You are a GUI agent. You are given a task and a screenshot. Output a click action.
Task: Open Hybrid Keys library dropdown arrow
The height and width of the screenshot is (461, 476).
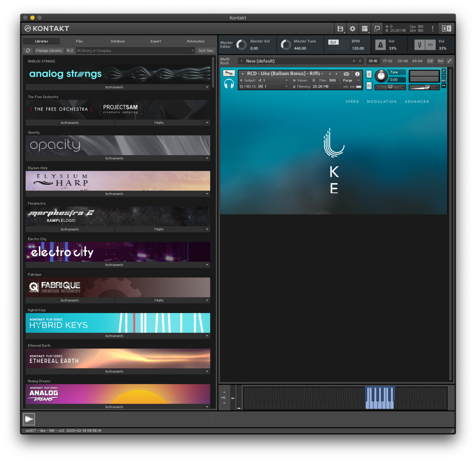[x=207, y=336]
